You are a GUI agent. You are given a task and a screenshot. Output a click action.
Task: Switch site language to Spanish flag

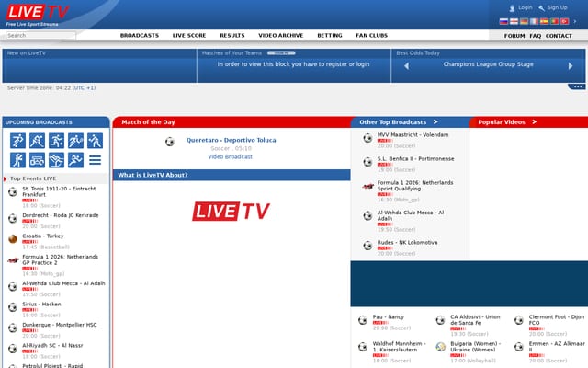(544, 21)
